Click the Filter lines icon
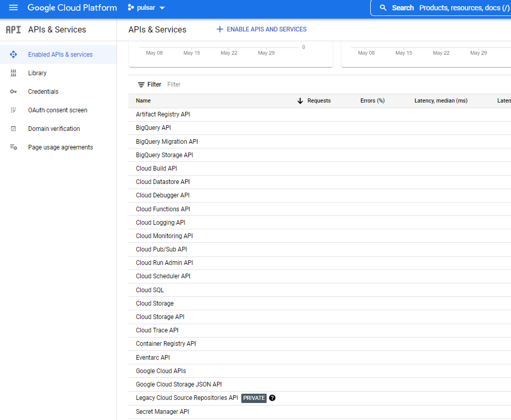This screenshot has height=420, width=511. pyautogui.click(x=141, y=85)
